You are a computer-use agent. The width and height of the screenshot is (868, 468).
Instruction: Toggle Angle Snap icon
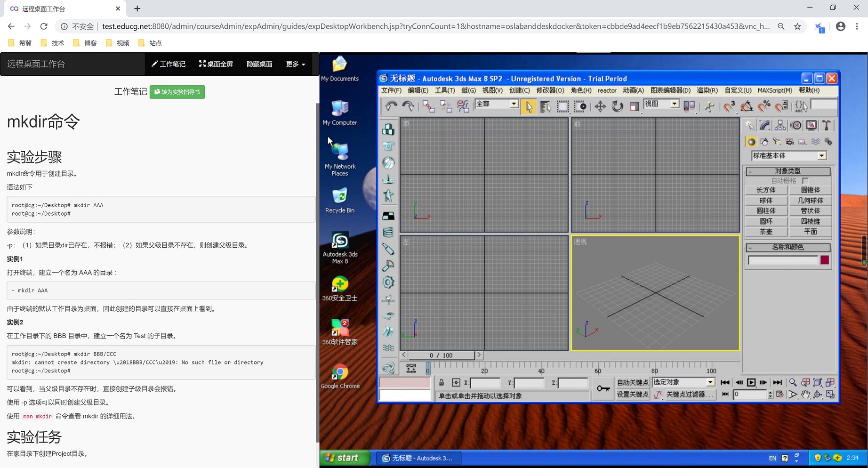click(x=747, y=106)
